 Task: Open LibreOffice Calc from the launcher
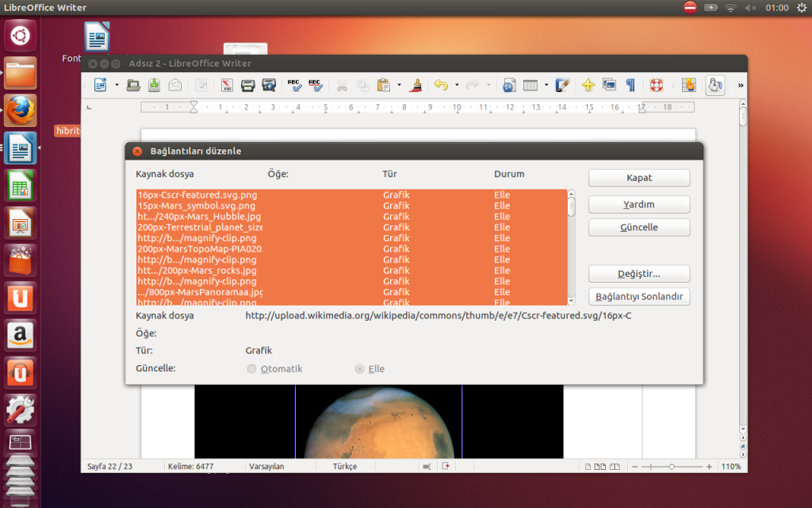[x=20, y=186]
